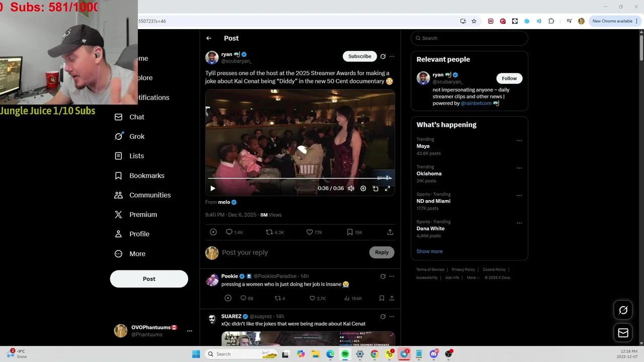This screenshot has height=362, width=644.
Task: Open Premium in the sidebar
Action: pos(136,215)
